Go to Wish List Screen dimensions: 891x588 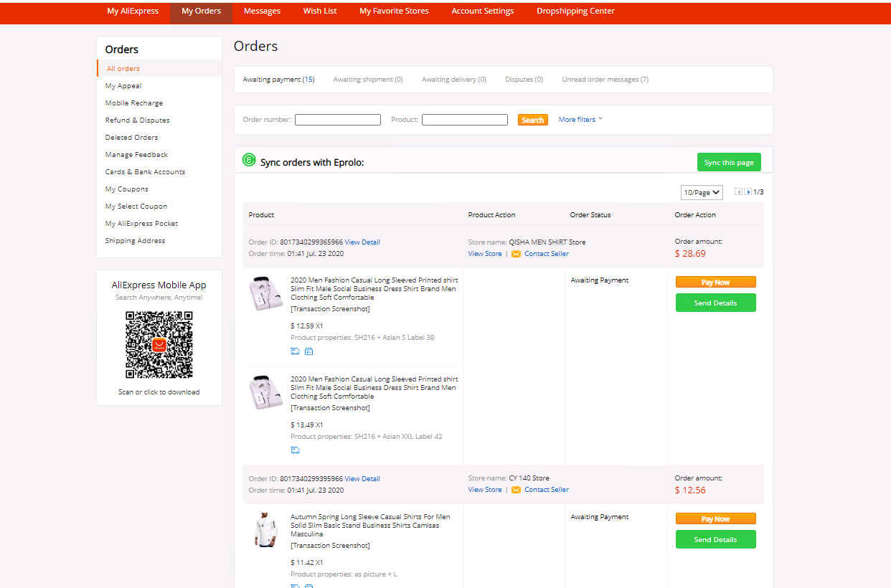(320, 11)
